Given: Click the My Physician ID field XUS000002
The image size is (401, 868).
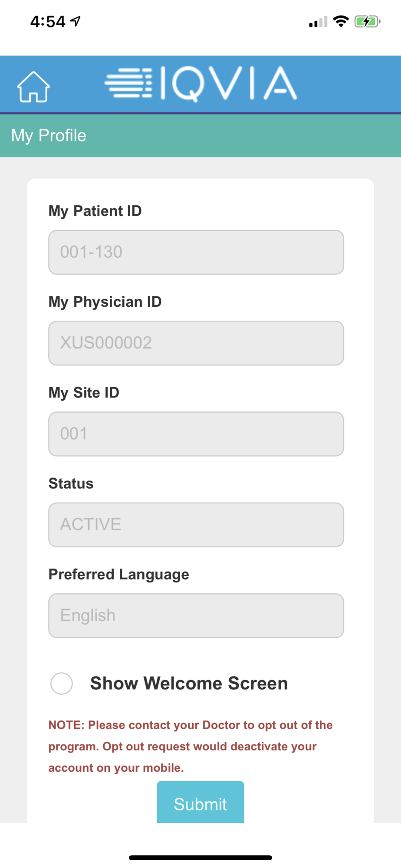Looking at the screenshot, I should [x=196, y=343].
